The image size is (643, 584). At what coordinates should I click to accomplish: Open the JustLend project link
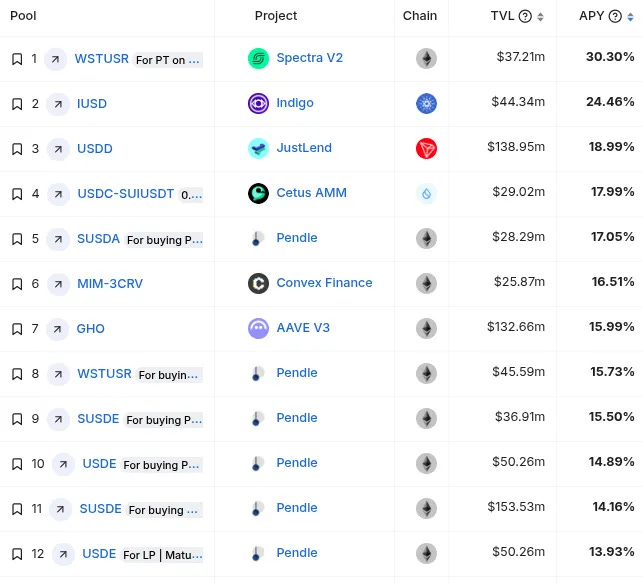(x=304, y=148)
